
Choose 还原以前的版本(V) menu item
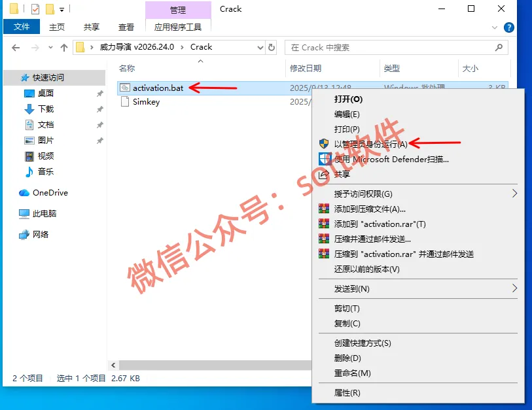tap(418, 269)
